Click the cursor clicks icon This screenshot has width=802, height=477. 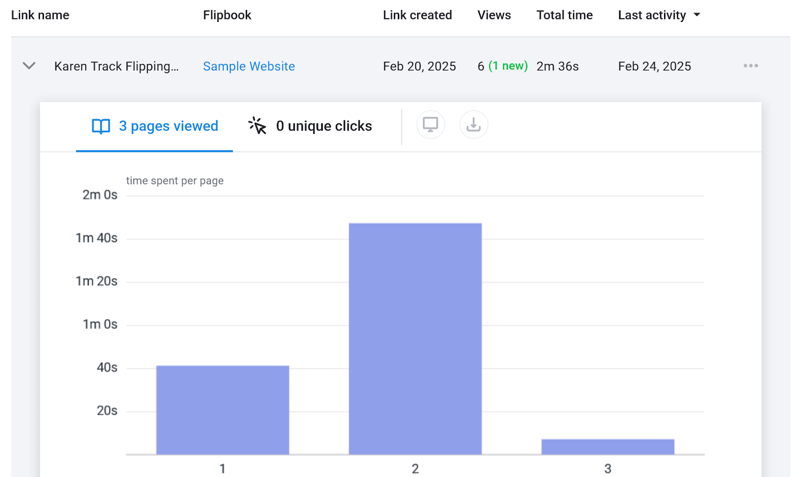(257, 126)
